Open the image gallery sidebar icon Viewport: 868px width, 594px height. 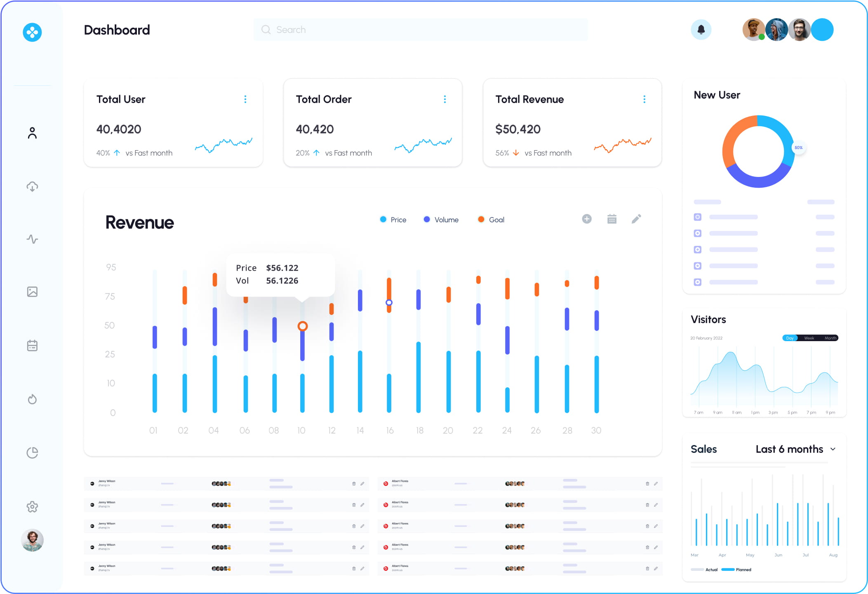(32, 292)
